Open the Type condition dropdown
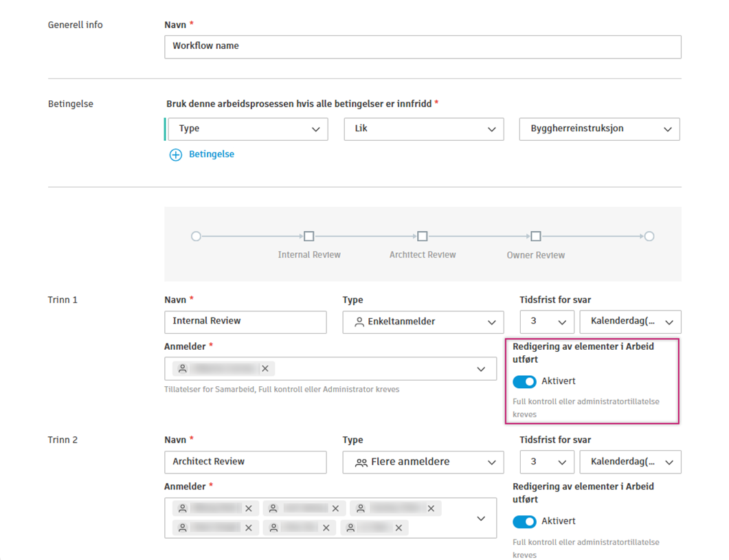729x560 pixels. 247,129
